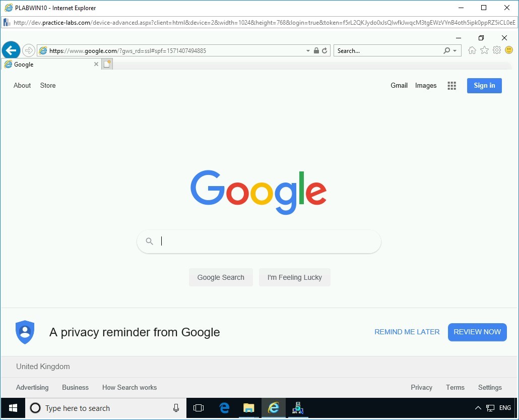Open the Gmail link
519x420 pixels.
tap(399, 85)
